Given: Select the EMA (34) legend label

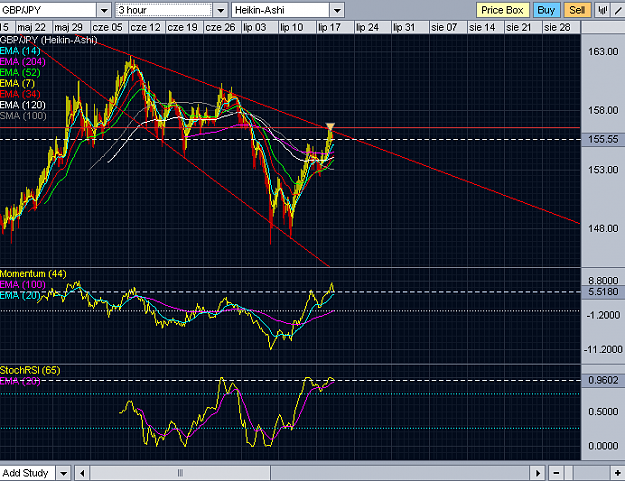Looking at the screenshot, I should (20, 94).
